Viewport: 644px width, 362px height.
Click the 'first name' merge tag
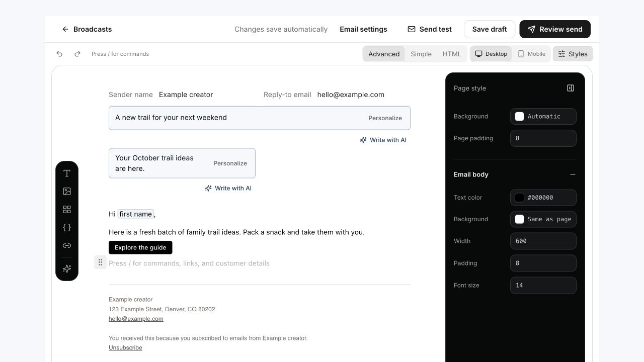135,214
